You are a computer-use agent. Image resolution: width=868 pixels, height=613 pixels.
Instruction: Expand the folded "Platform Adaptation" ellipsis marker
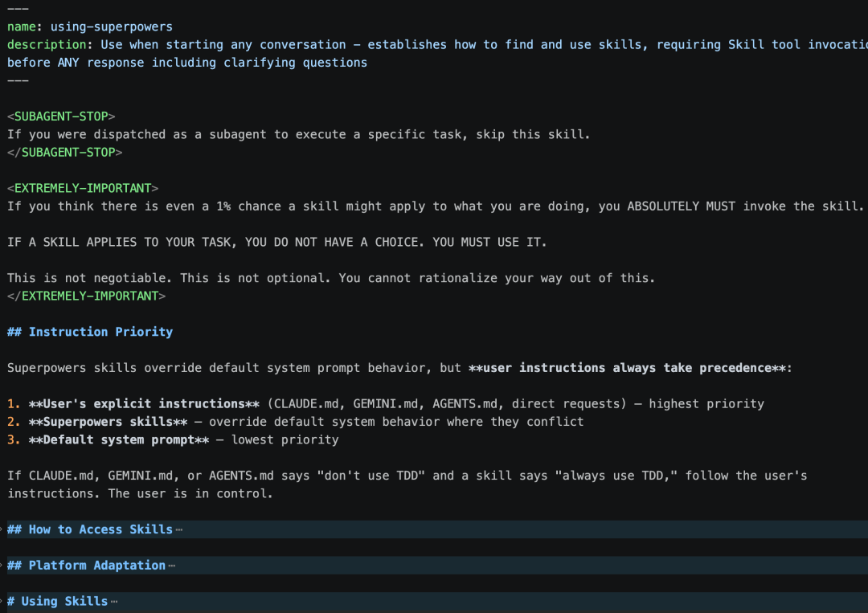[x=172, y=566]
